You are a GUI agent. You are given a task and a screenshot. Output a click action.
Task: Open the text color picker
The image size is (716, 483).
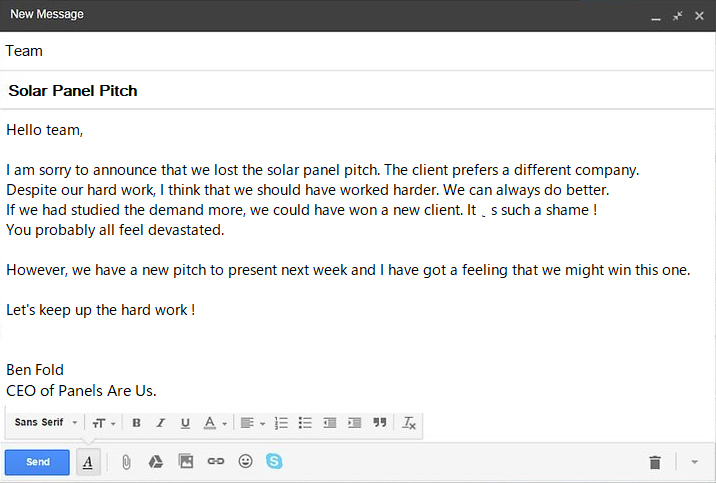pyautogui.click(x=216, y=423)
